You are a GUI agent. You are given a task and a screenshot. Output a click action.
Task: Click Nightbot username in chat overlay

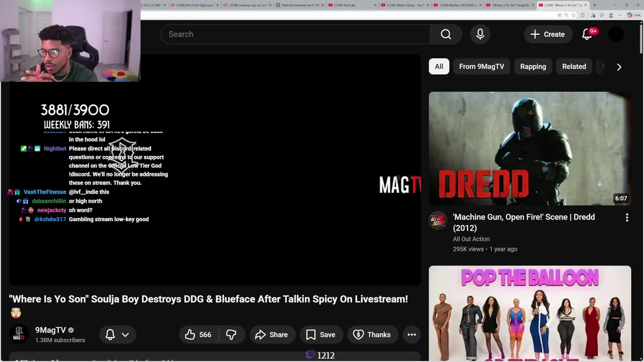click(55, 149)
